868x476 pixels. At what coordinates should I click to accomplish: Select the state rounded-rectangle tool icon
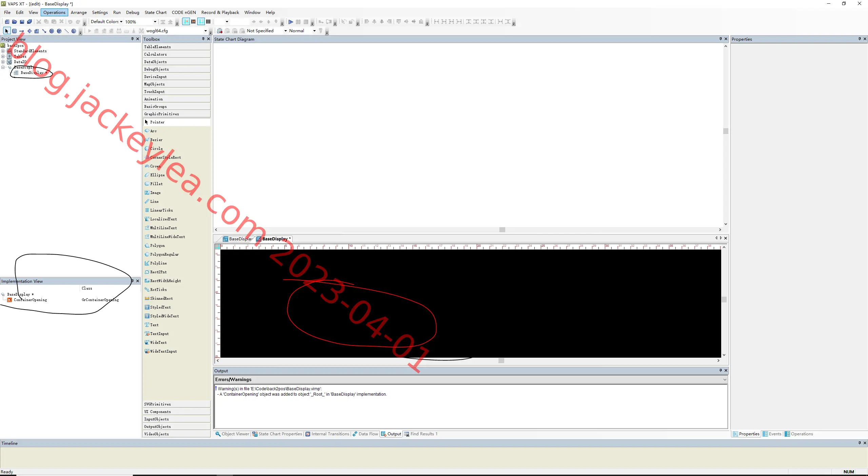[x=14, y=31]
